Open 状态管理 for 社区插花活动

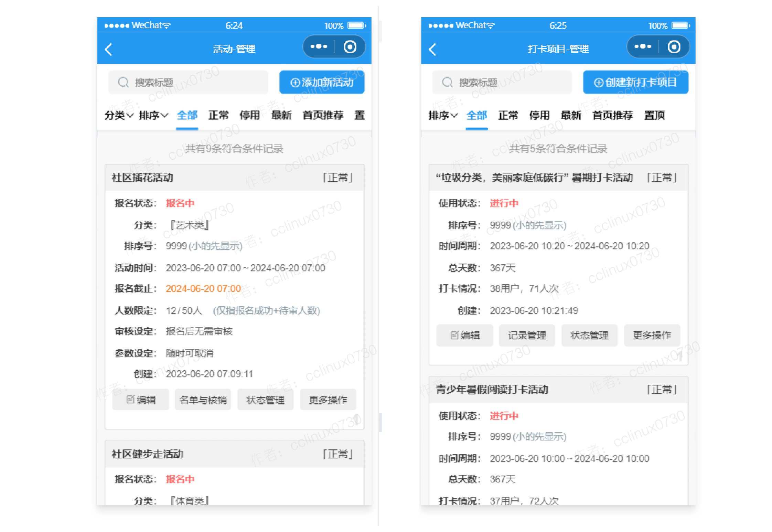pos(266,400)
